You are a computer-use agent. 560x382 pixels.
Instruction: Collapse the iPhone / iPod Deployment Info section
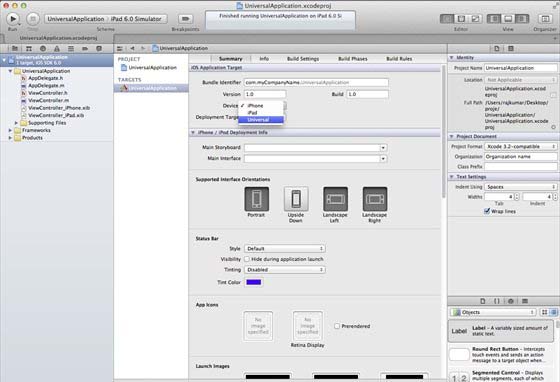pos(193,132)
